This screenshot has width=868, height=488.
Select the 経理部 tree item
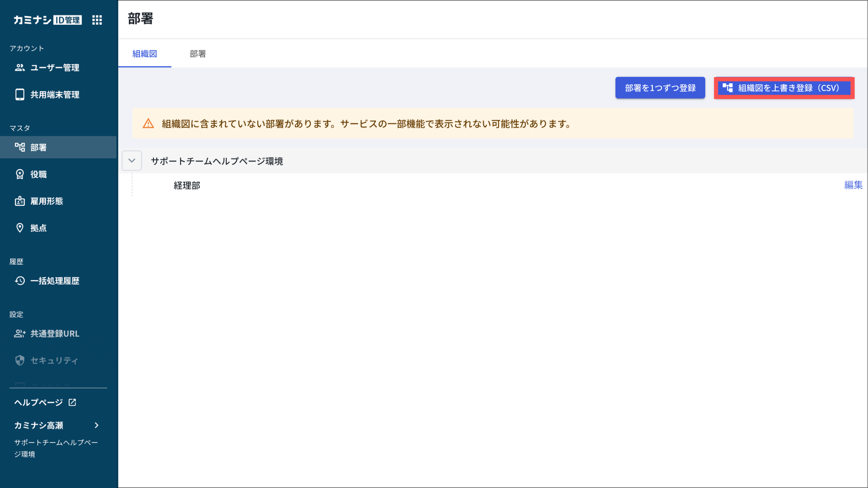pyautogui.click(x=187, y=185)
